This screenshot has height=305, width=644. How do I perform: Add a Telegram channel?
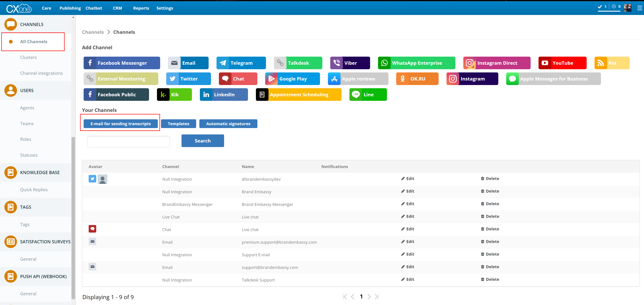coord(241,63)
